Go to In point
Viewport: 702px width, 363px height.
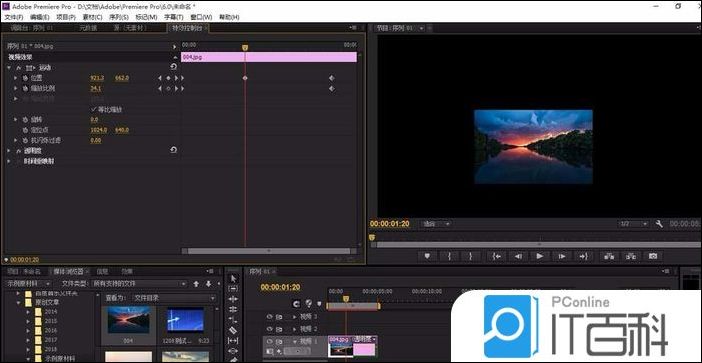pos(496,256)
